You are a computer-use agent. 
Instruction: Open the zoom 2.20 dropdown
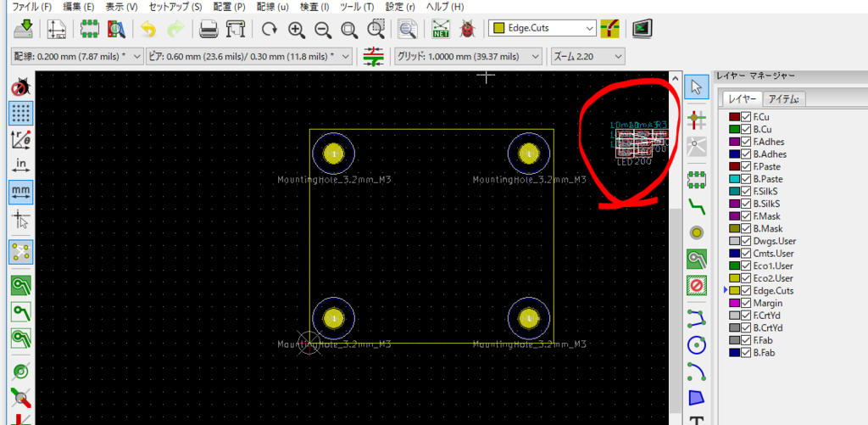coord(588,56)
